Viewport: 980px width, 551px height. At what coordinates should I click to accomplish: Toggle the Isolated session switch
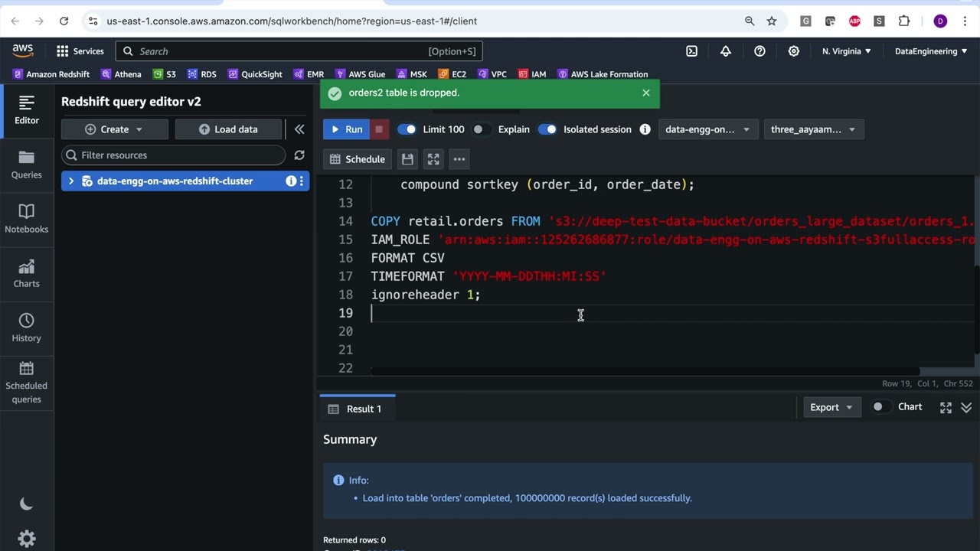547,129
